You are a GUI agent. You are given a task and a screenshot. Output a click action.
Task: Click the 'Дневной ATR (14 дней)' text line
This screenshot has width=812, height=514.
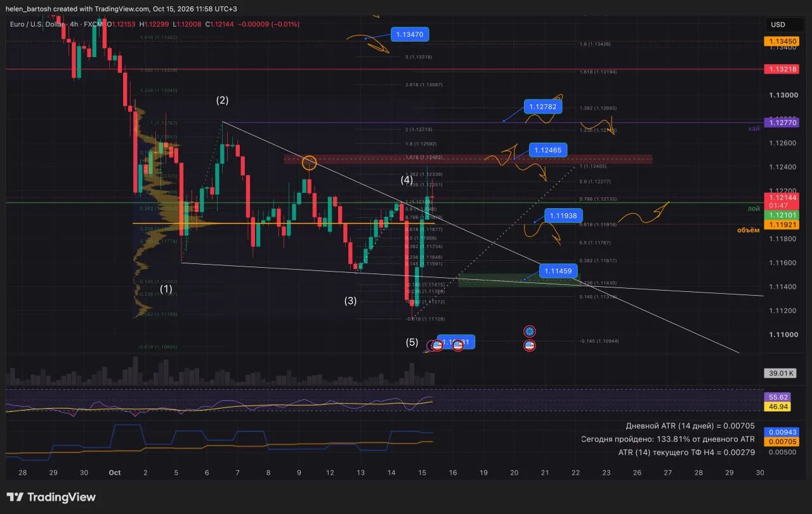click(690, 426)
